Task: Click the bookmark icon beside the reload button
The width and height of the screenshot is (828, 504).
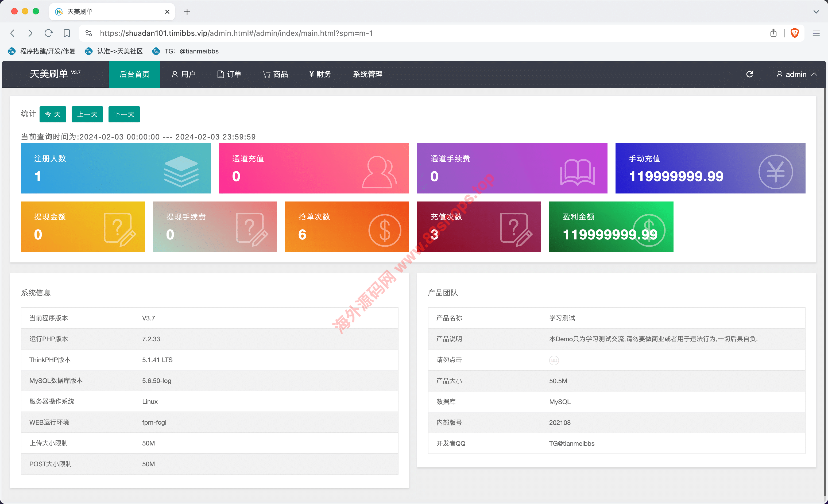Action: click(x=67, y=33)
